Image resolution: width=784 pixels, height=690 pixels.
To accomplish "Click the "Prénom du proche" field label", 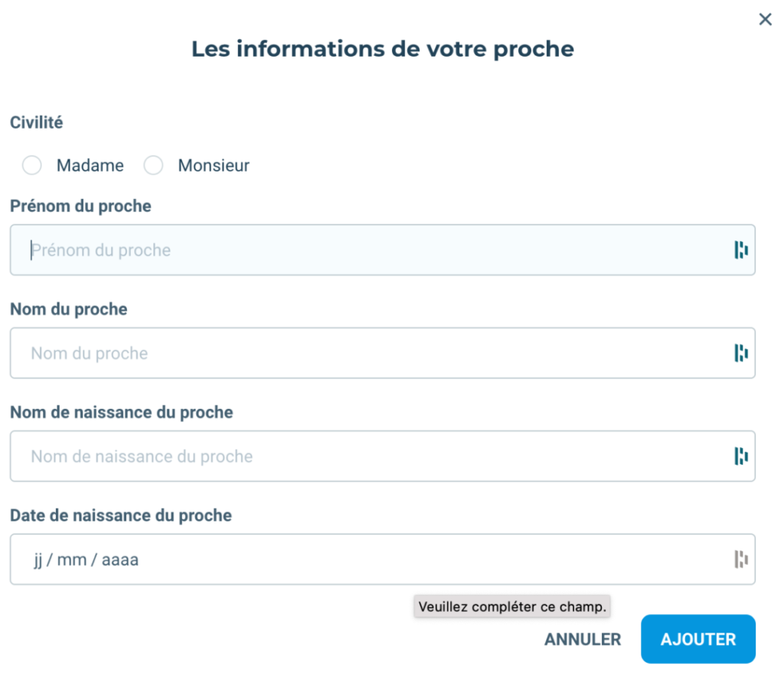I will [x=80, y=207].
